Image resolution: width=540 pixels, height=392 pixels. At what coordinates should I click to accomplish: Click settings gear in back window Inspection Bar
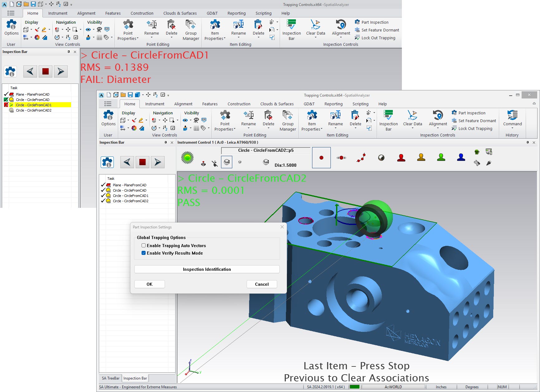pyautogui.click(x=10, y=72)
